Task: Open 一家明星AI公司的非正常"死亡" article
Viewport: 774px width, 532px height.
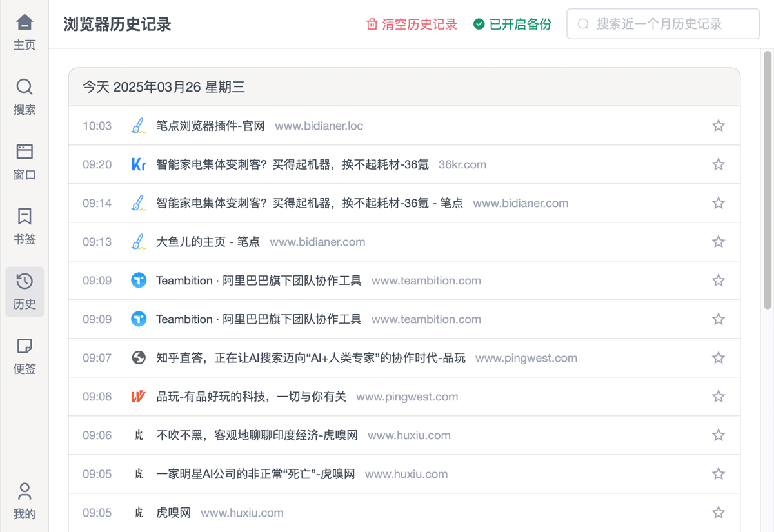Action: (256, 474)
